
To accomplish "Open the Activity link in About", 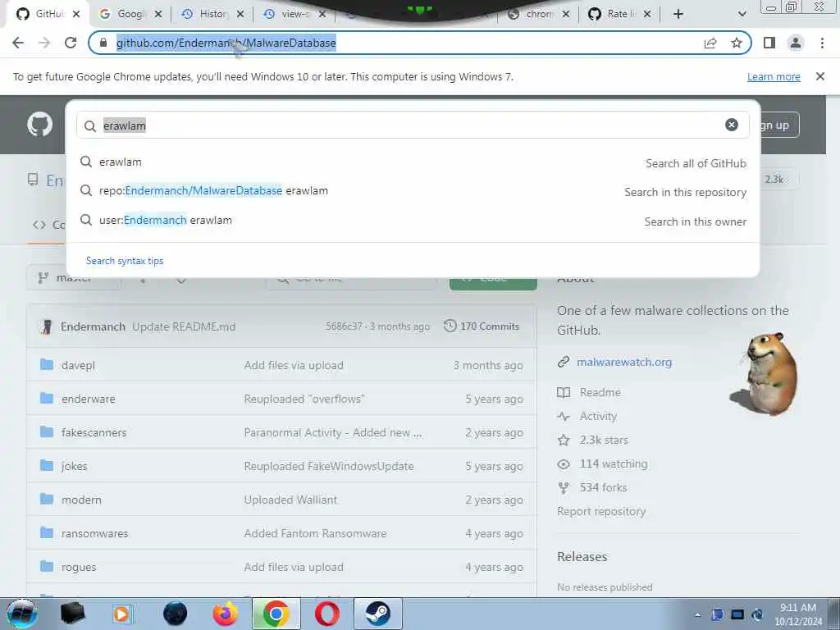I will pos(598,416).
